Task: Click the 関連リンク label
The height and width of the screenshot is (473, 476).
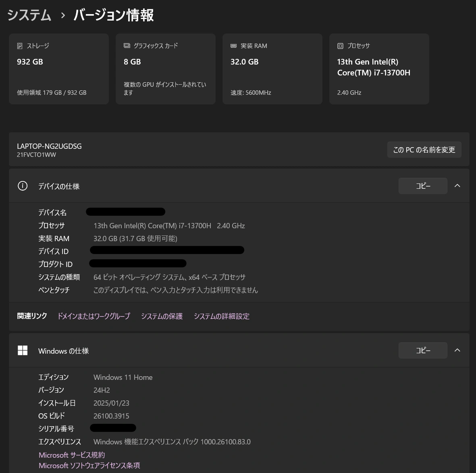Action: 32,316
